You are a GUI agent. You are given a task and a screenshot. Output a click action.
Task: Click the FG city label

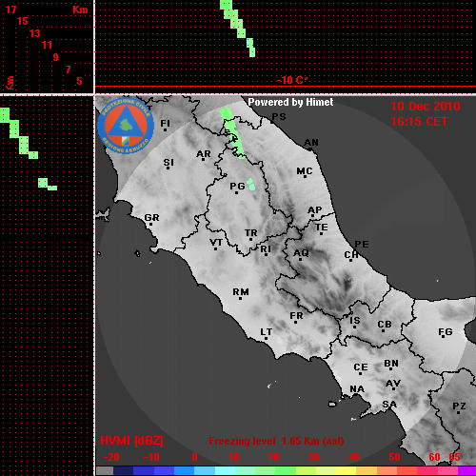[446, 332]
